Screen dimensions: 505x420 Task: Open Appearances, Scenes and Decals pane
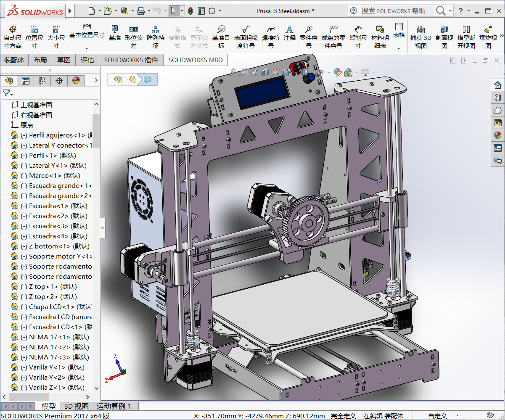point(498,135)
